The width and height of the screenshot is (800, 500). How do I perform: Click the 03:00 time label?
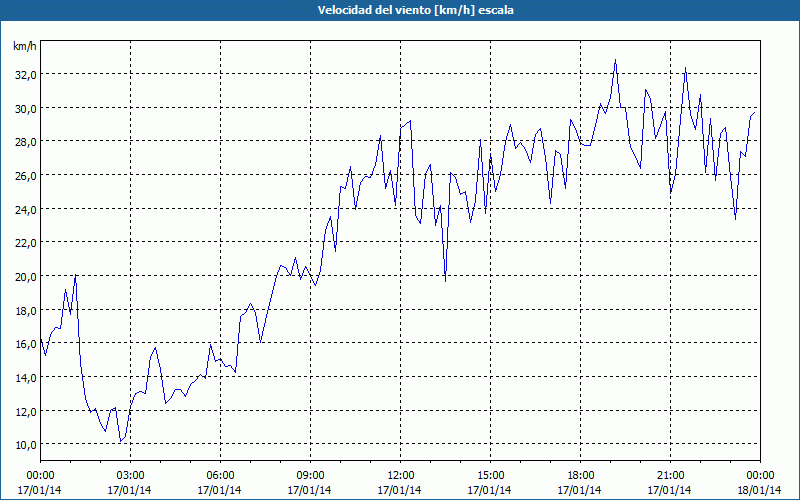coord(130,476)
